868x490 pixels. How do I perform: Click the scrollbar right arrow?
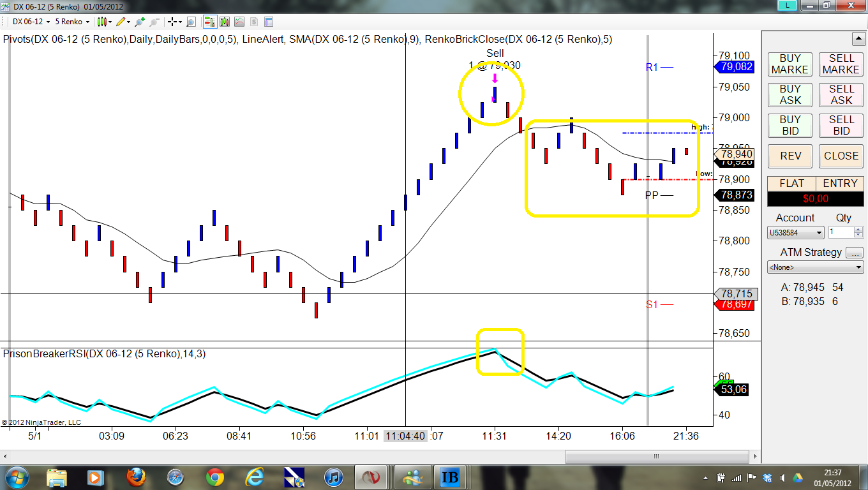(755, 456)
